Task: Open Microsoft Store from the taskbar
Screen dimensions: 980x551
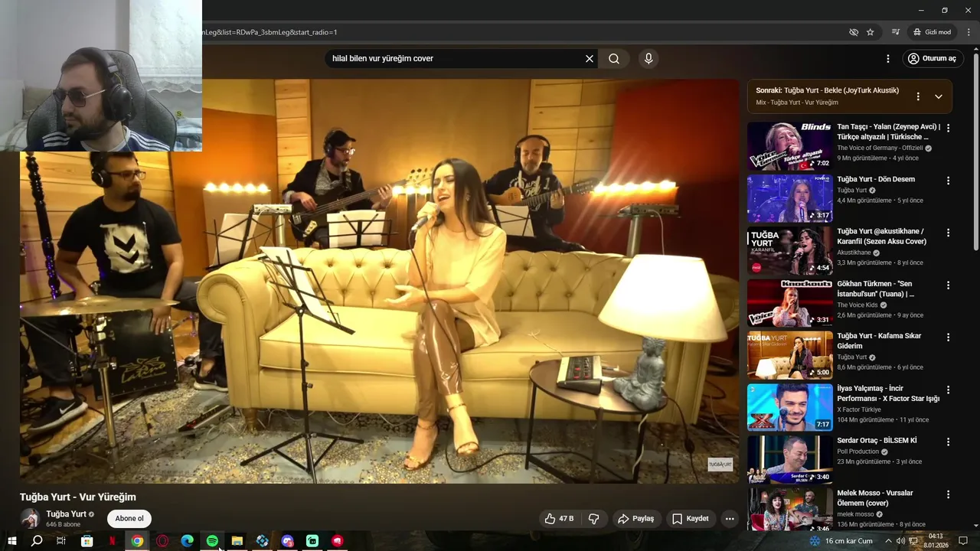Action: (87, 541)
